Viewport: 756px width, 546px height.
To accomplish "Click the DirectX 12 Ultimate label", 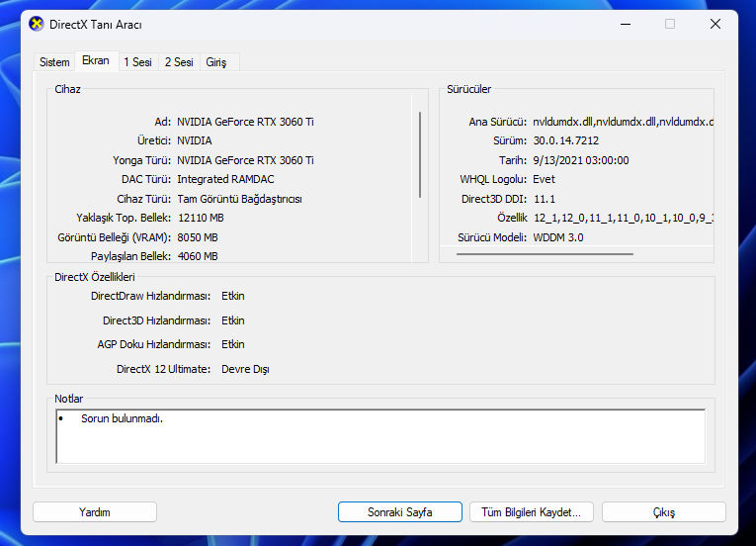I will click(x=163, y=369).
